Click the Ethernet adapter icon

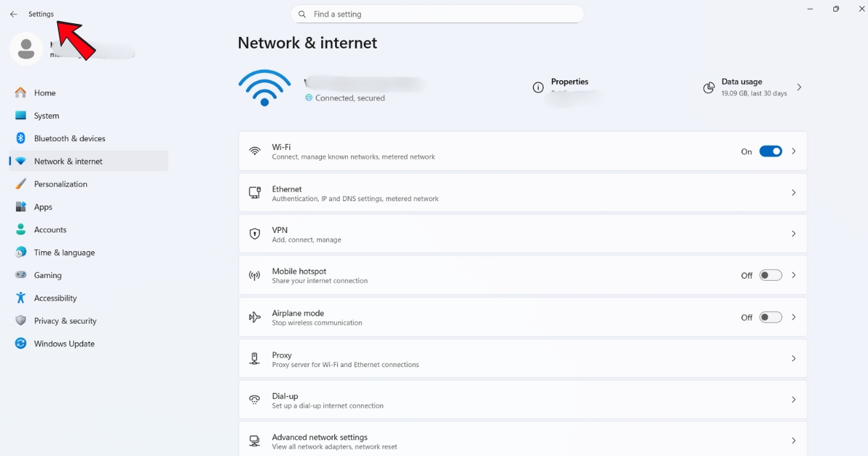(255, 193)
